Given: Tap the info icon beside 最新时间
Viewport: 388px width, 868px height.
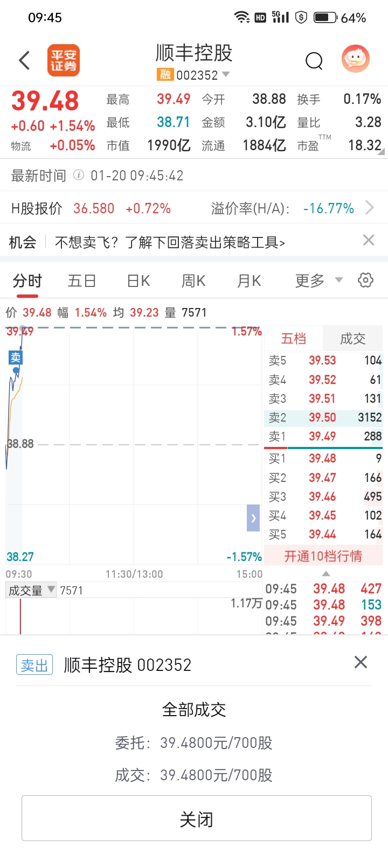Looking at the screenshot, I should tap(79, 175).
